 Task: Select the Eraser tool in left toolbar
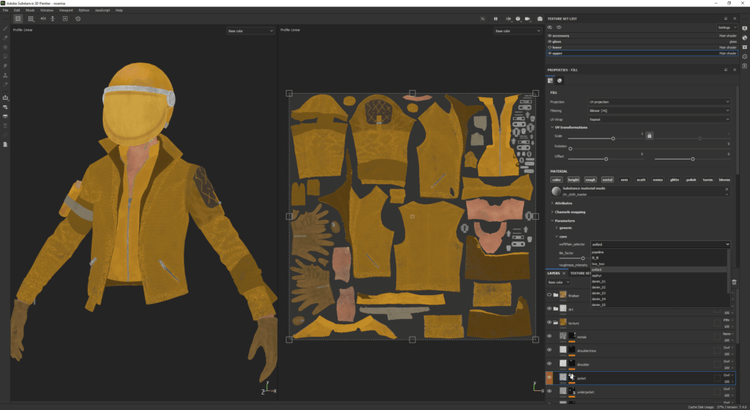pos(5,38)
